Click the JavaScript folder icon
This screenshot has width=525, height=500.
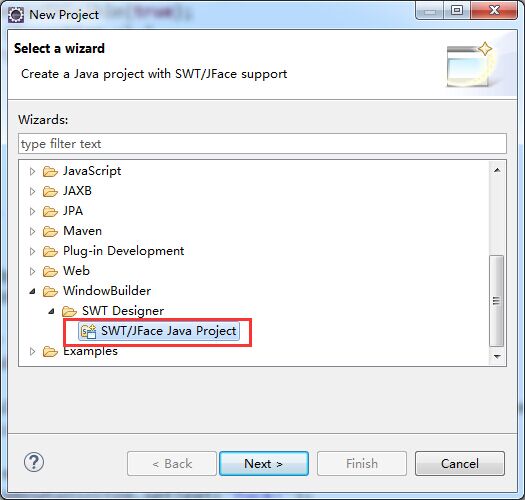[50, 171]
